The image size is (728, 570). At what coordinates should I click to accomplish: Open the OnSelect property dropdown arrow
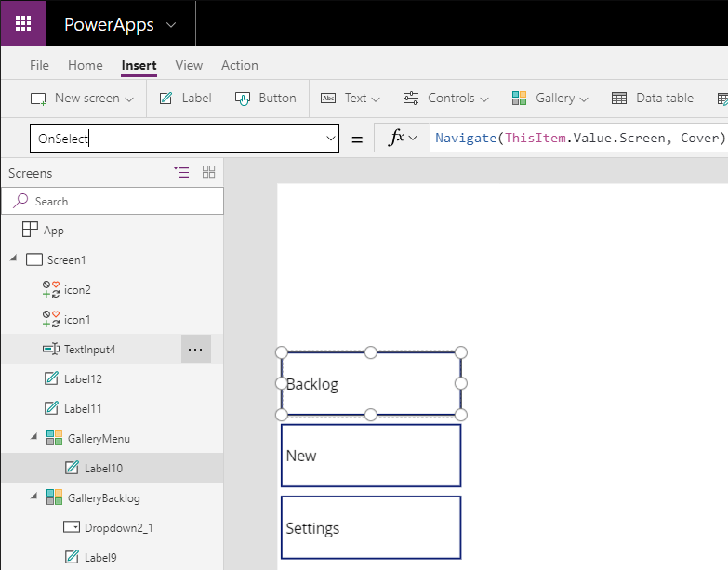(331, 139)
